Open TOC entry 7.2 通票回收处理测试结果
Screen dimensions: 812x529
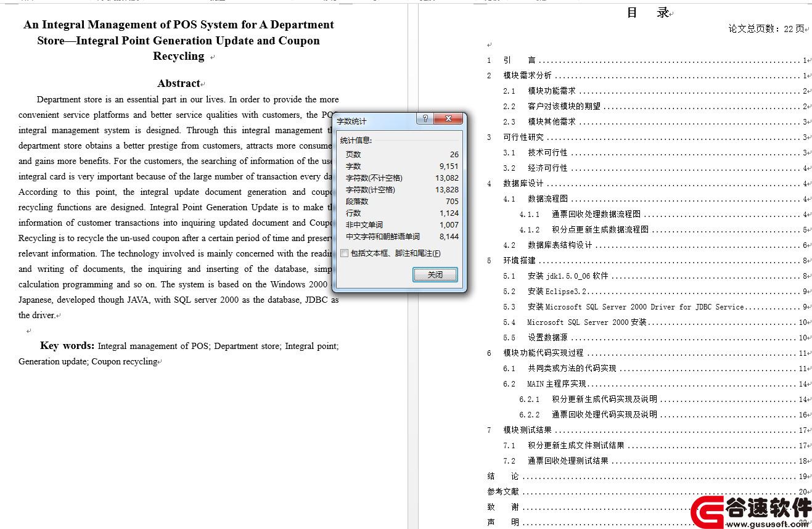pos(654,461)
